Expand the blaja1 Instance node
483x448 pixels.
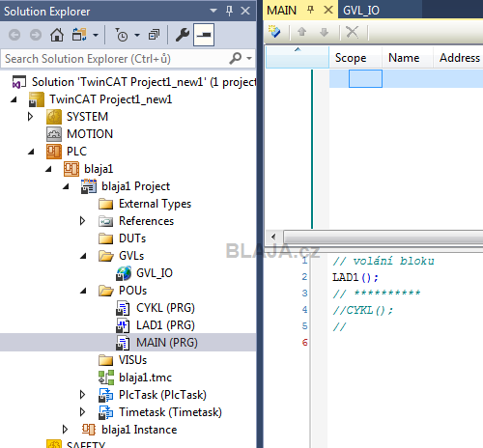tap(65, 430)
